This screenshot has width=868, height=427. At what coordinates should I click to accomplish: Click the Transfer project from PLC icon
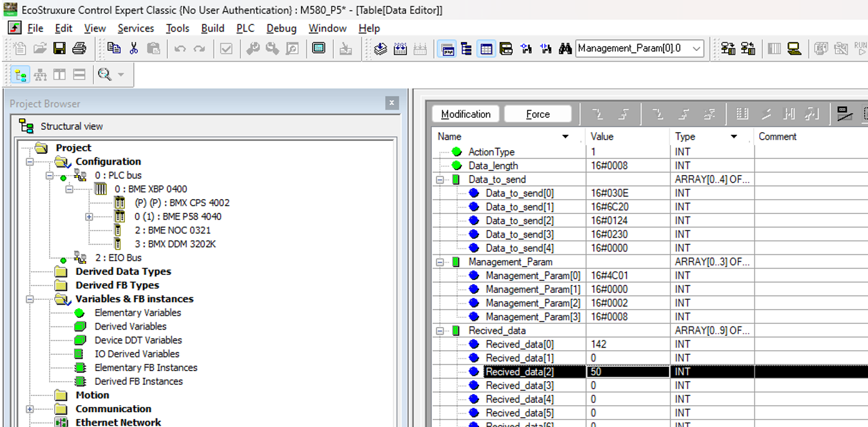point(748,48)
